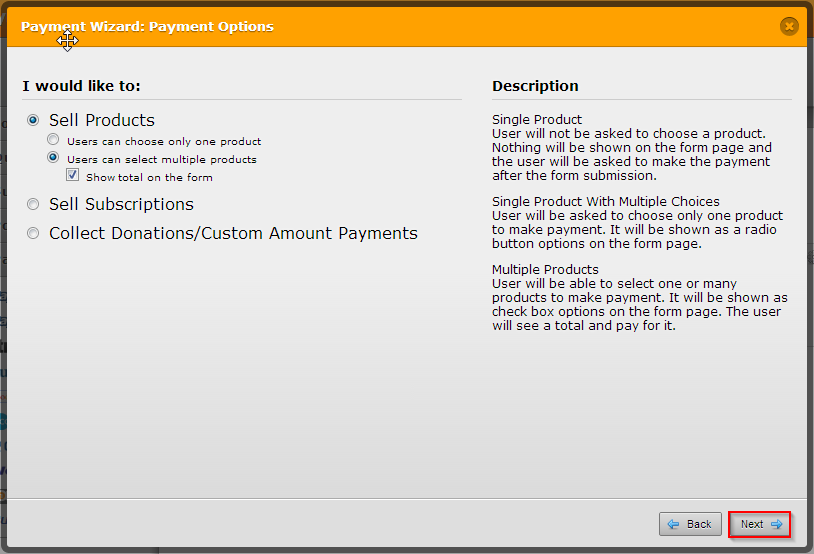This screenshot has height=554, width=814.
Task: Close the Payment Wizard with the orange X
Action: click(x=789, y=27)
